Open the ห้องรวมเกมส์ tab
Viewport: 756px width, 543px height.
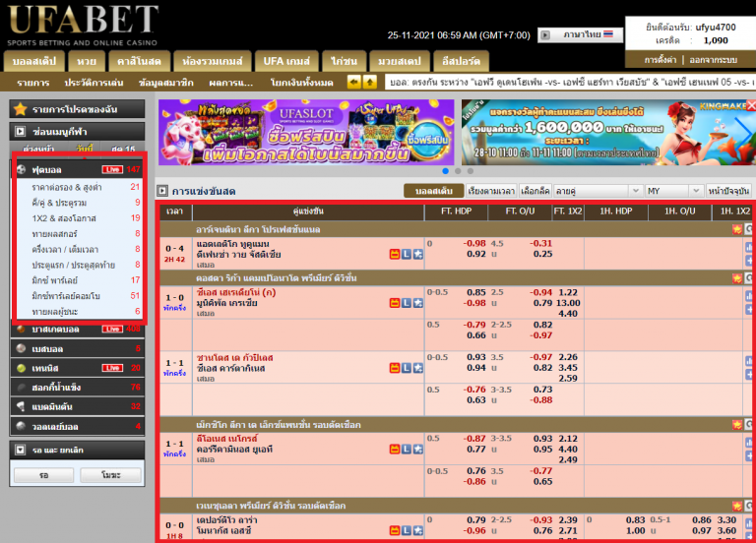click(213, 61)
